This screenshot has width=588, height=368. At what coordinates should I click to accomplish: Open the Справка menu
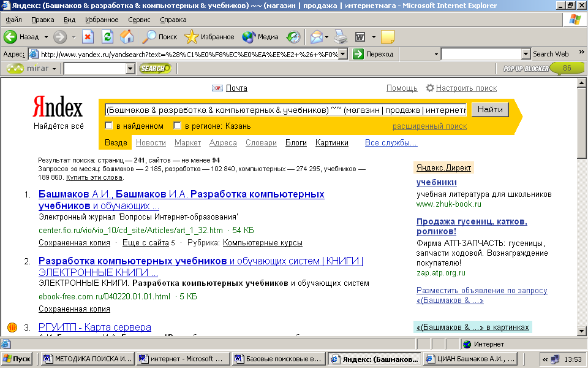(173, 20)
